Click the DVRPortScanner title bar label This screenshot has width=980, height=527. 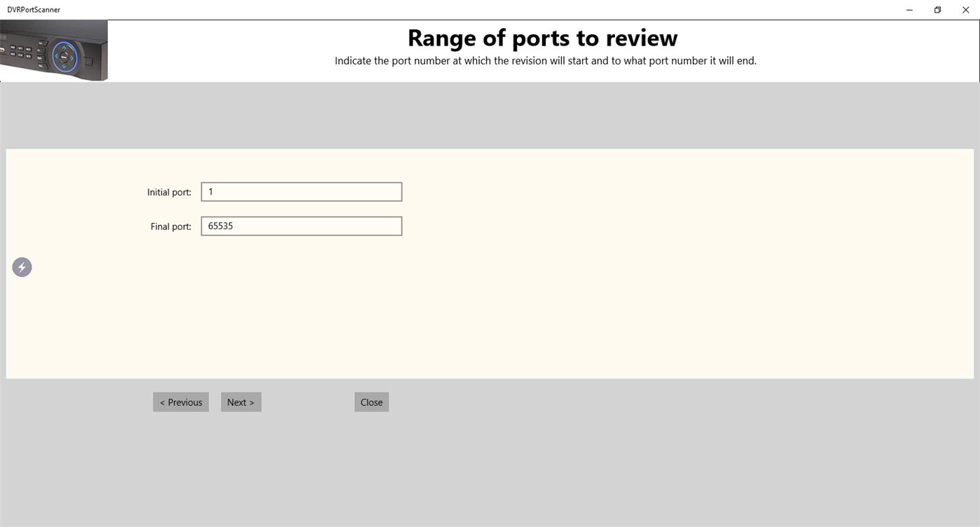[33, 9]
